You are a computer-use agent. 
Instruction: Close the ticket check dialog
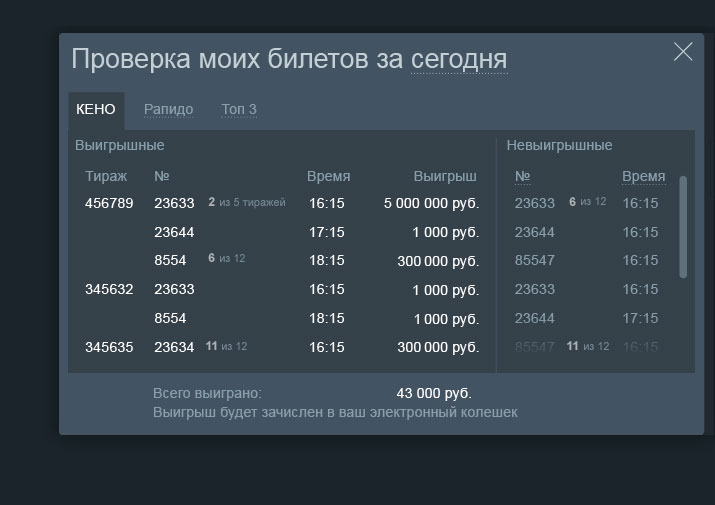pyautogui.click(x=683, y=52)
